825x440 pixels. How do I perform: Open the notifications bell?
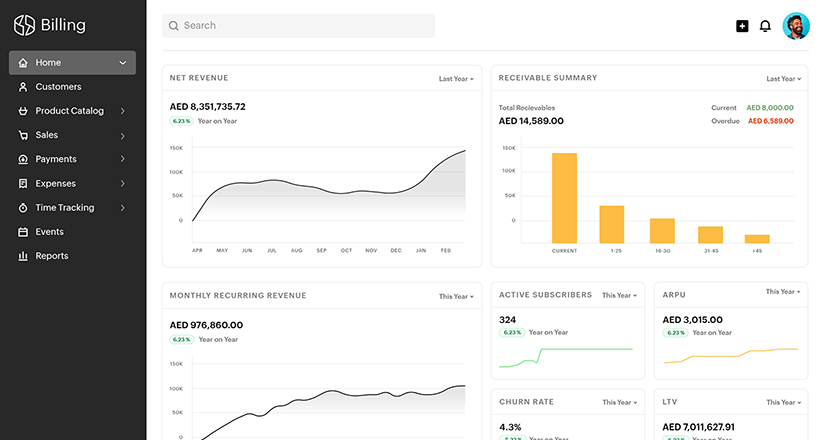765,26
